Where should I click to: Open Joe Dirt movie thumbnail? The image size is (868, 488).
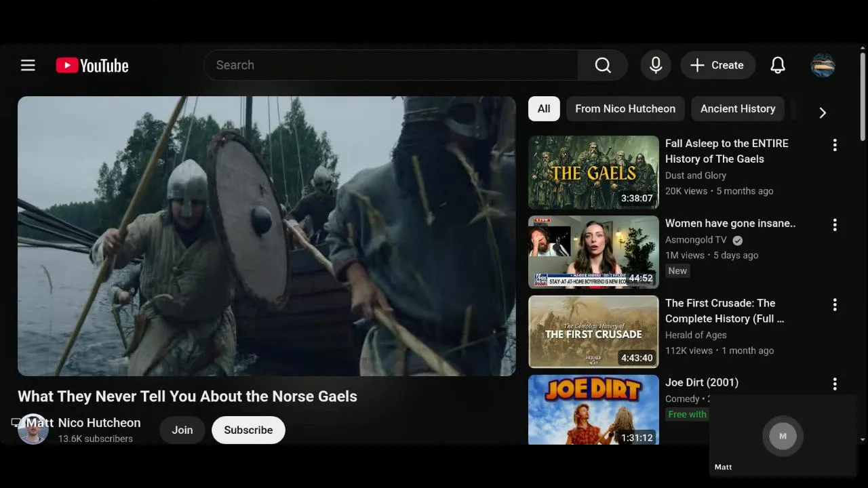[593, 409]
